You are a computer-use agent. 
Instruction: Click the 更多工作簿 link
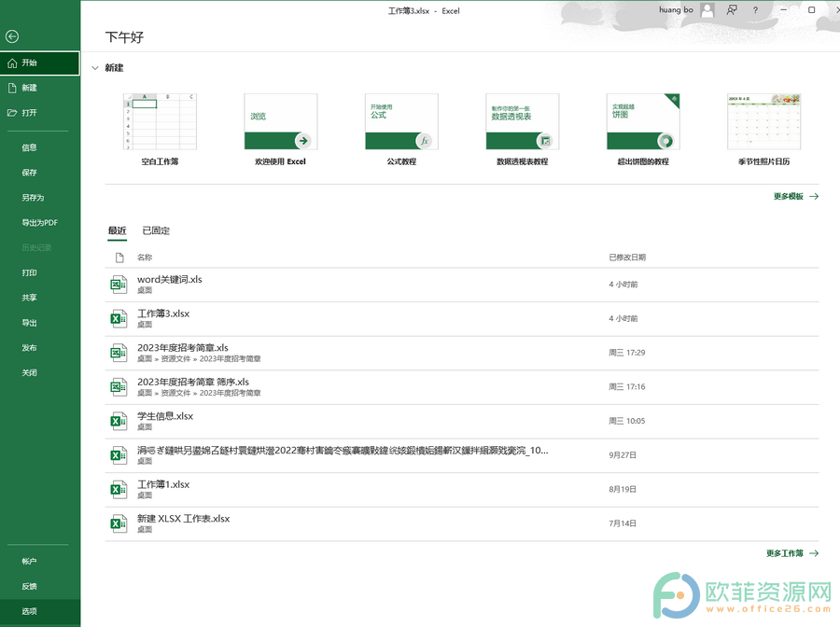point(785,553)
